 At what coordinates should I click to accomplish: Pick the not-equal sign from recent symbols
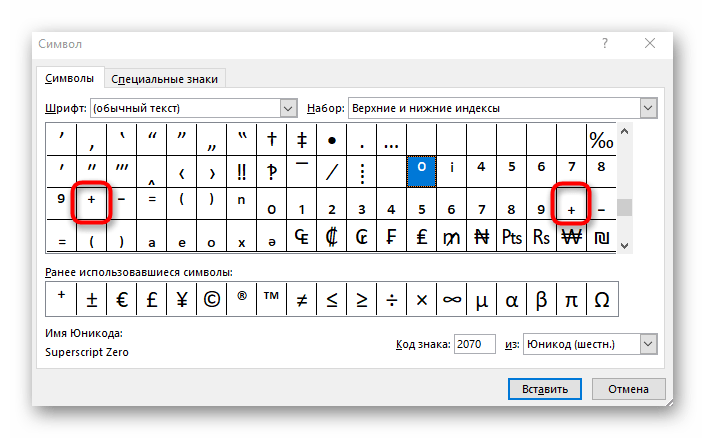pyautogui.click(x=301, y=298)
